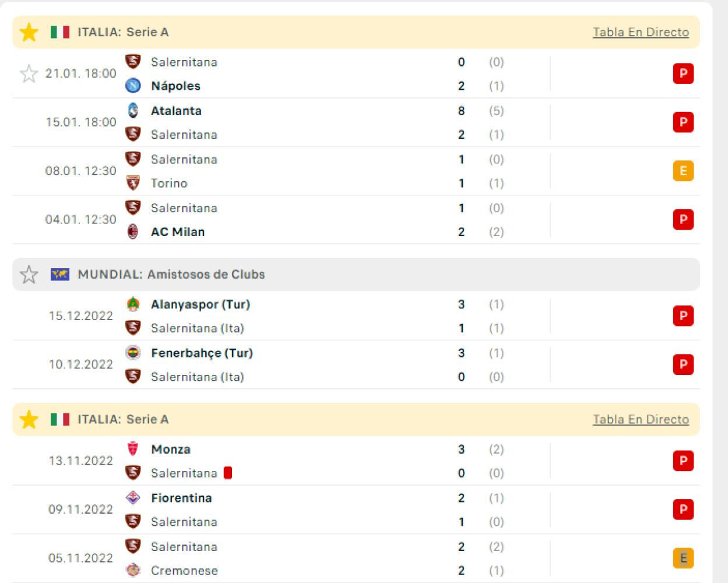This screenshot has width=728, height=583.
Task: Open the Fenerbahçe vs Salernitana match row
Action: tap(356, 365)
